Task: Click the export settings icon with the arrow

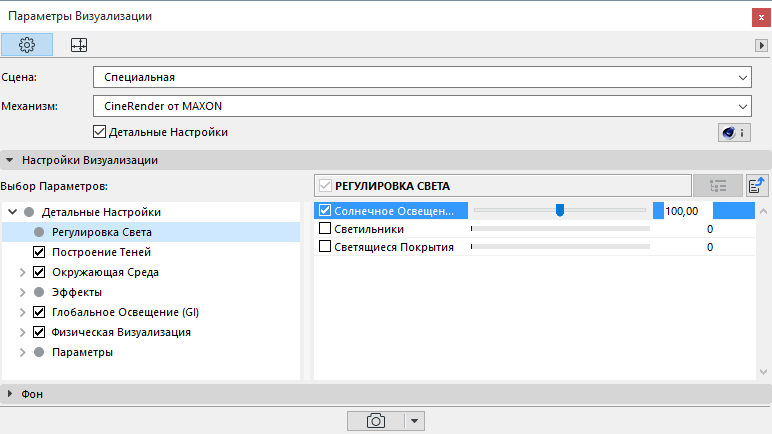Action: pos(757,186)
